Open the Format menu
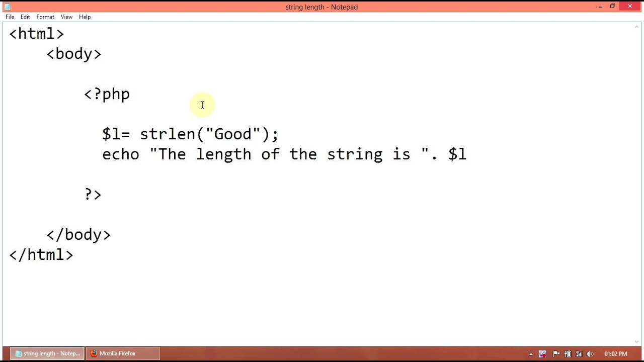Viewport: 644px width, 362px height. [x=45, y=17]
